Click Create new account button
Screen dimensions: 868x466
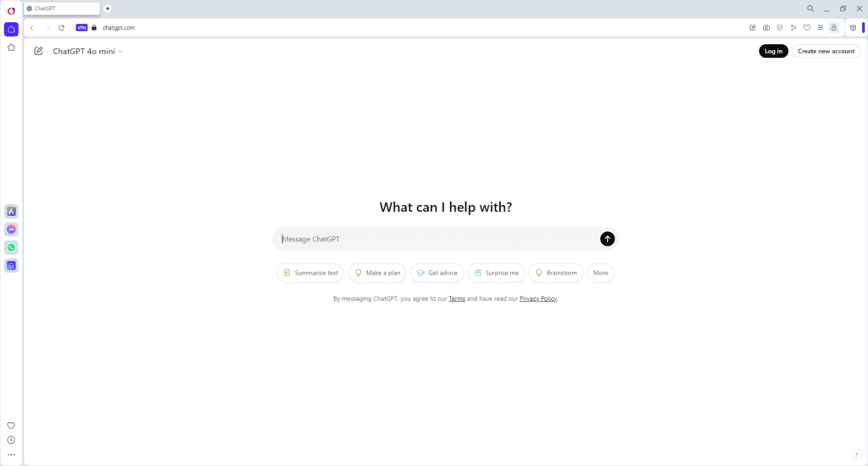826,51
